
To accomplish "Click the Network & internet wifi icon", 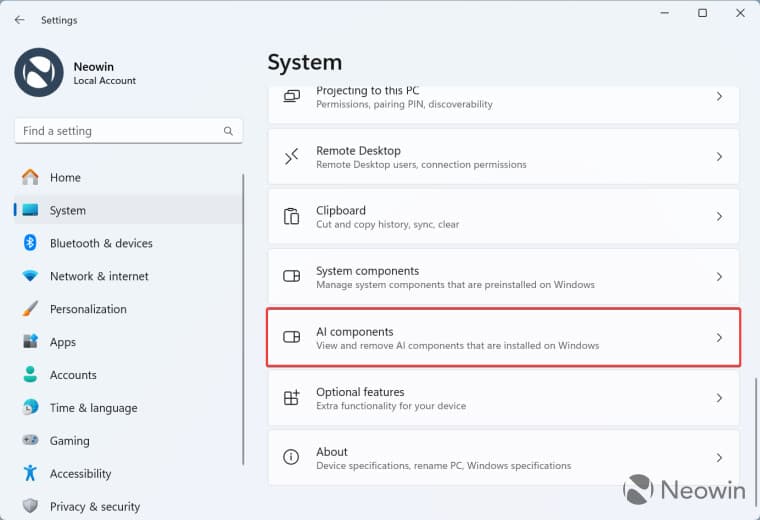I will [30, 276].
